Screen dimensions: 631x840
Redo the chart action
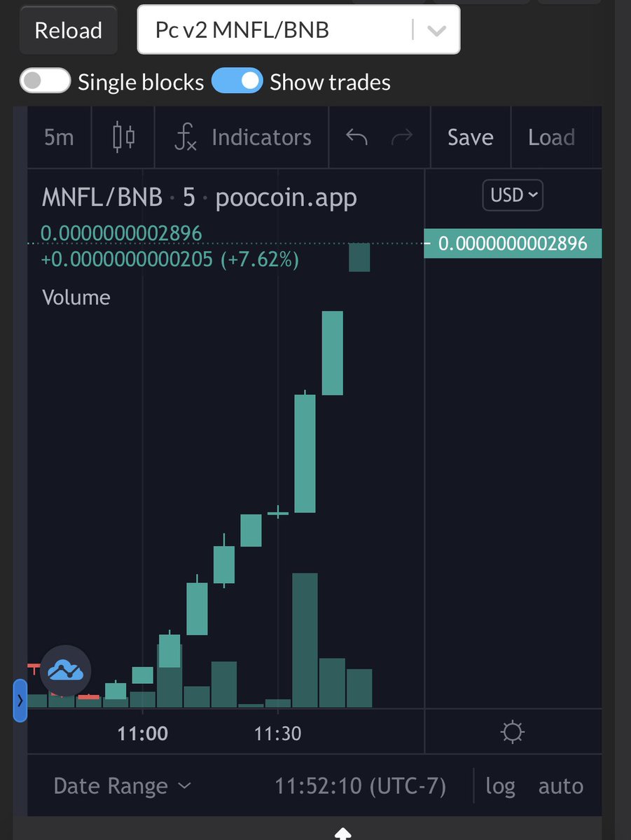click(402, 137)
